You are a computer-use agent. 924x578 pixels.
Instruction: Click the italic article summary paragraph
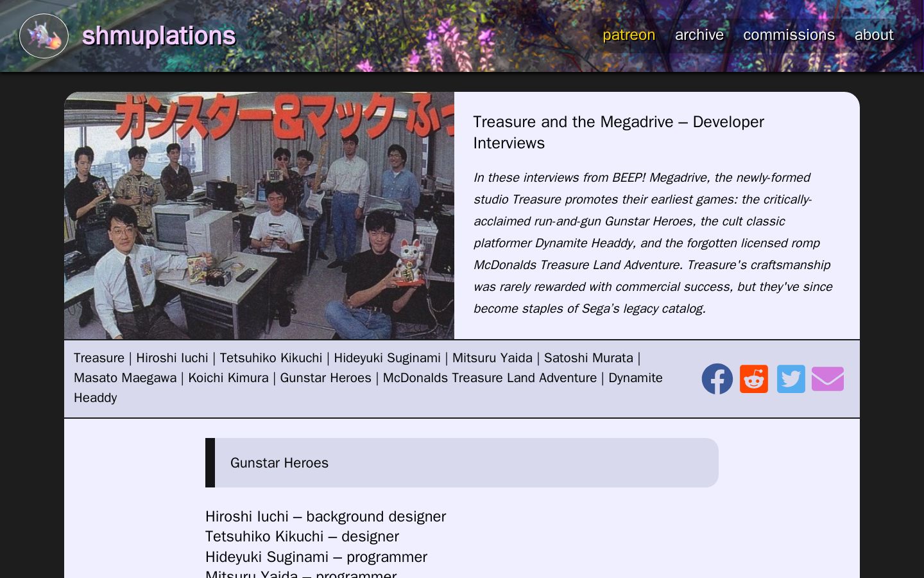click(653, 243)
